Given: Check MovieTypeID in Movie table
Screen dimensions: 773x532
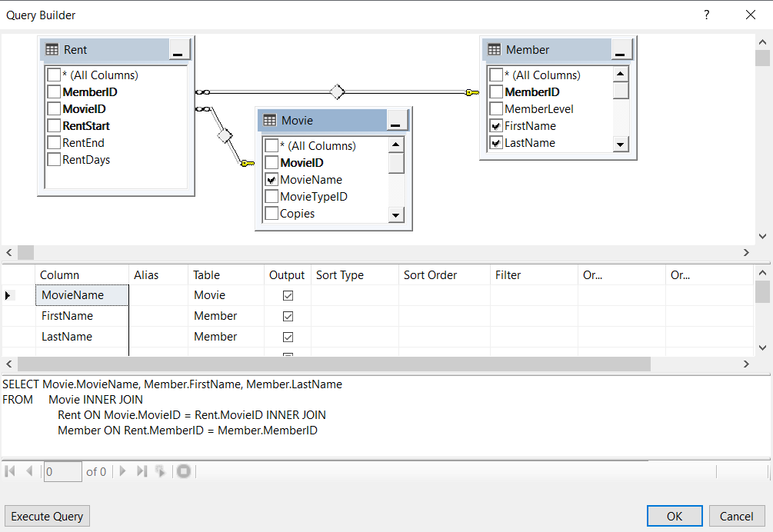Looking at the screenshot, I should [272, 197].
